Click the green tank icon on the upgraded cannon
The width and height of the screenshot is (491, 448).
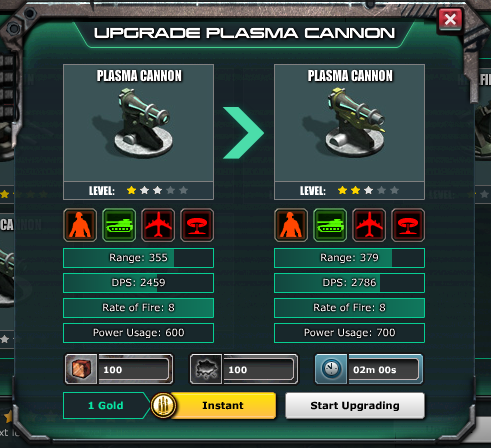click(330, 225)
